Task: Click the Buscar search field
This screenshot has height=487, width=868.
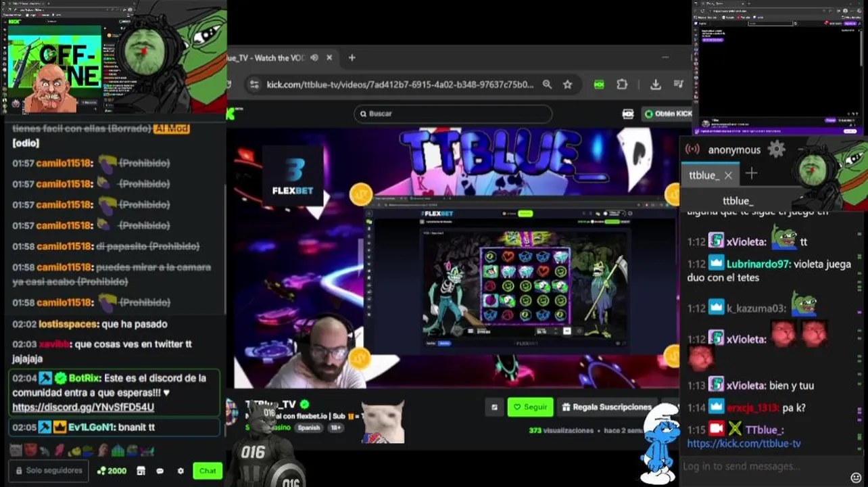Action: 453,114
